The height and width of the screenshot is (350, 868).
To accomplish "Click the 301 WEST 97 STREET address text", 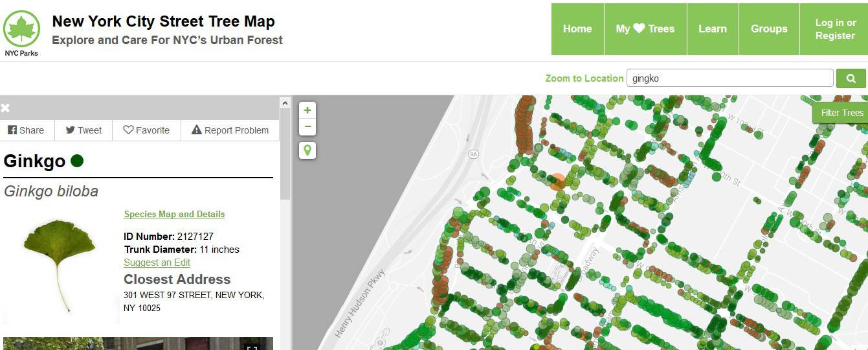I will 194,301.
